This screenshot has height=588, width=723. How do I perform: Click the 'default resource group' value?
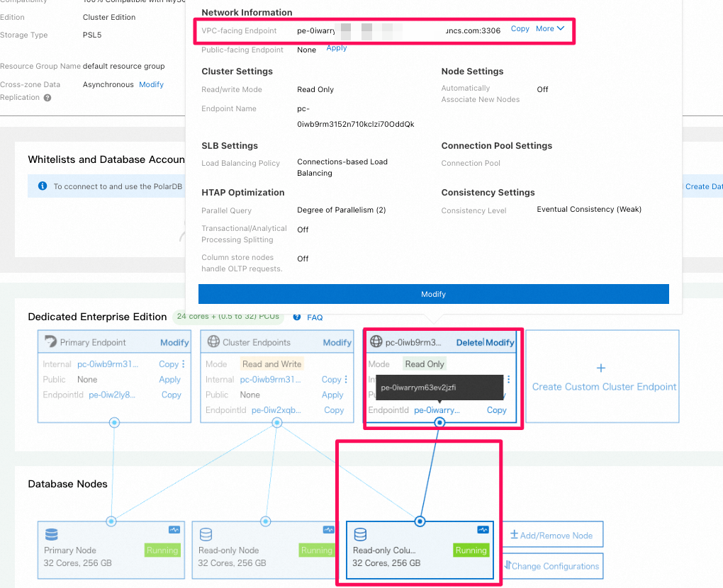point(123,66)
